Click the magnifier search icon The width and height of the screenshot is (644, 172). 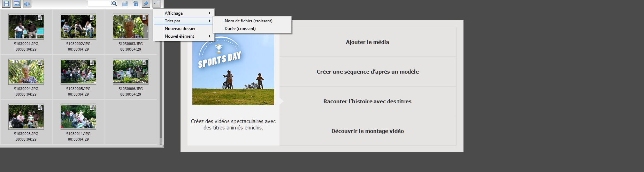point(114,4)
